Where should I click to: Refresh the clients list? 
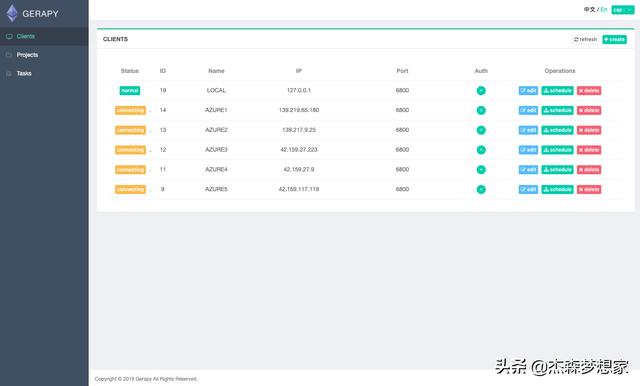tap(585, 39)
